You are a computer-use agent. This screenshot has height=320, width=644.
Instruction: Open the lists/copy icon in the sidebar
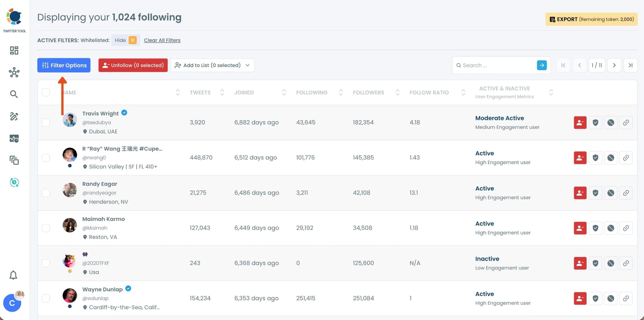14,160
